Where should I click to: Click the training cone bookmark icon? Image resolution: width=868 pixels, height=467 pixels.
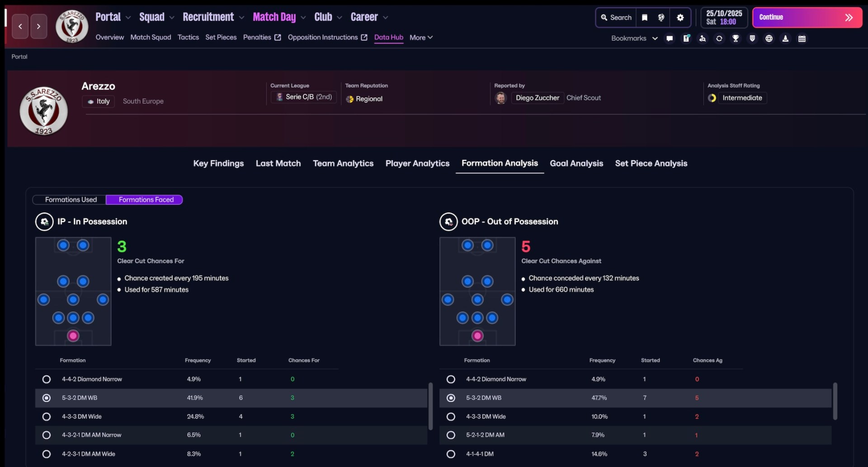785,38
